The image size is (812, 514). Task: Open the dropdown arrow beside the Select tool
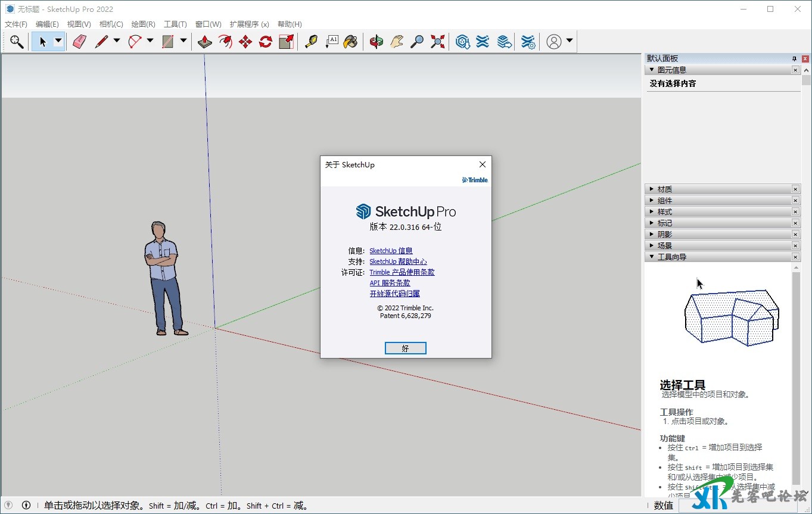pos(58,41)
